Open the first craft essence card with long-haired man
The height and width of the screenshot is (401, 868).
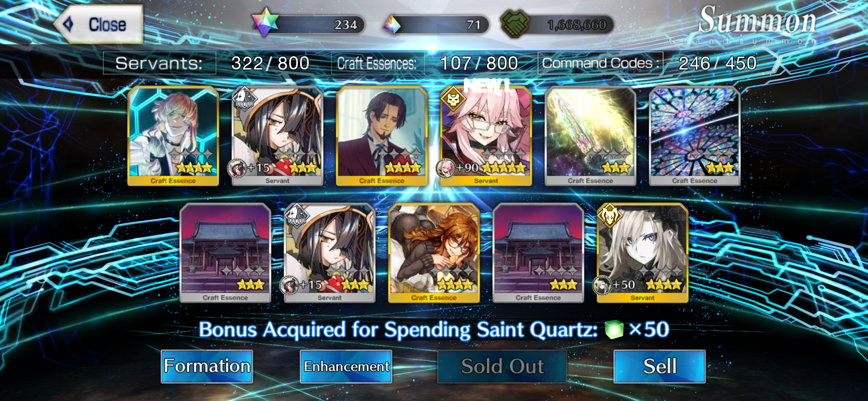[x=173, y=136]
